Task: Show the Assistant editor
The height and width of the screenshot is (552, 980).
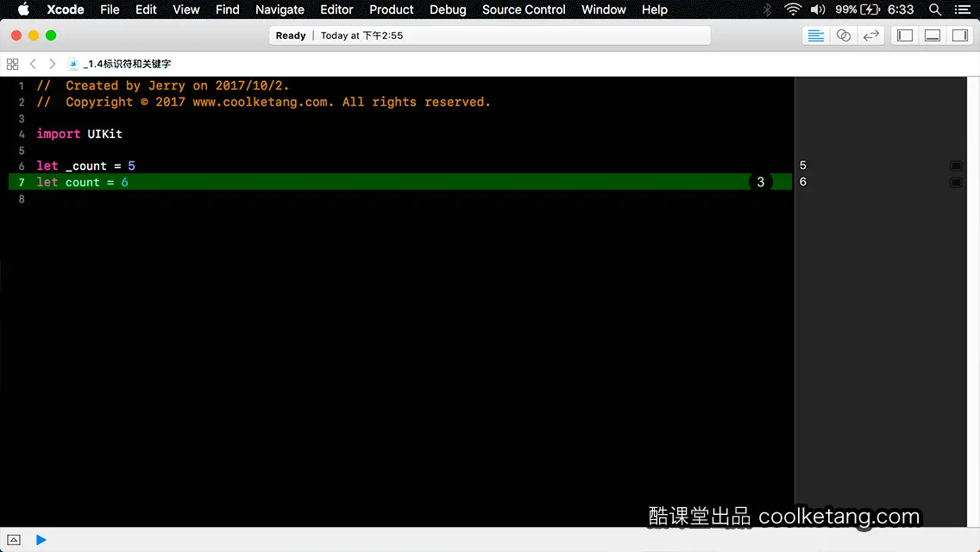Action: coord(843,35)
